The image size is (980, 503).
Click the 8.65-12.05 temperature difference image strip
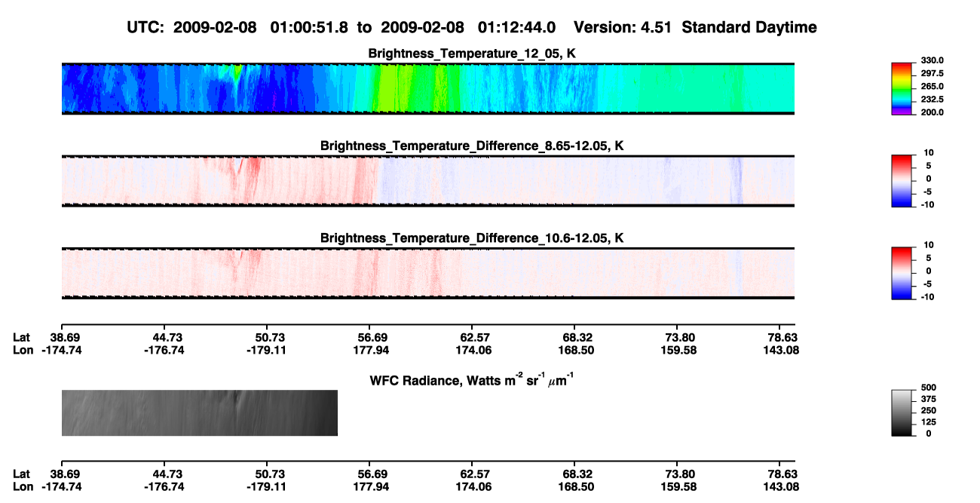click(427, 180)
